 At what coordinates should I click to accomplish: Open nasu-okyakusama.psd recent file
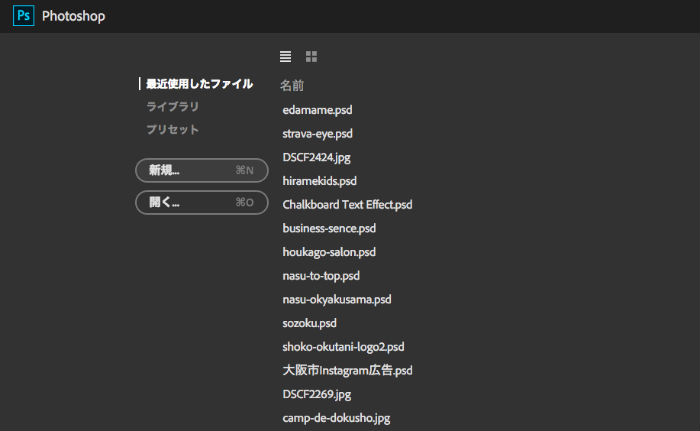pos(337,299)
